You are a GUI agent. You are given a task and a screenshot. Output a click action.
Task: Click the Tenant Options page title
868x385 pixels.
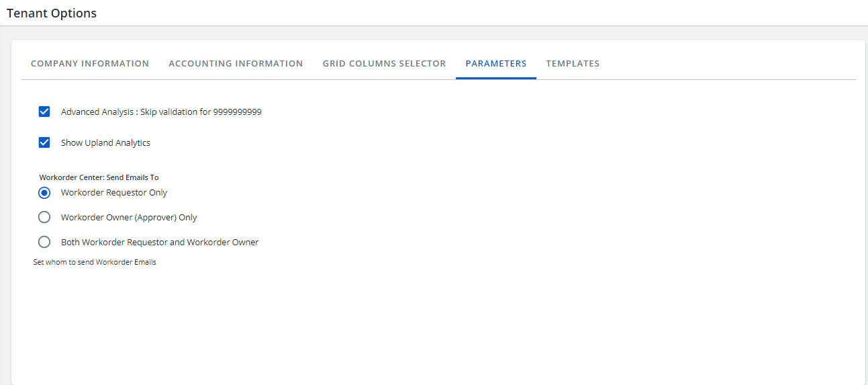pos(52,13)
